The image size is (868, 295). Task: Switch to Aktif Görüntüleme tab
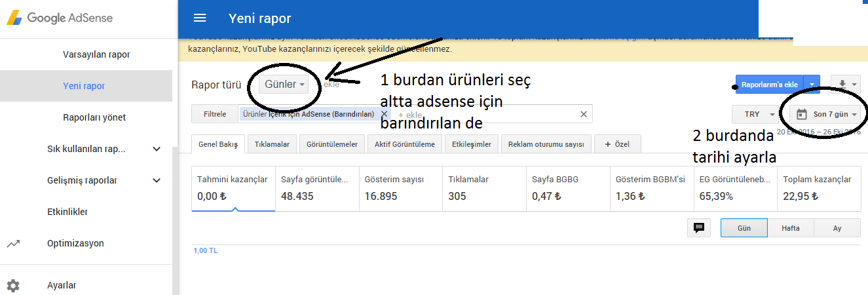tap(405, 144)
